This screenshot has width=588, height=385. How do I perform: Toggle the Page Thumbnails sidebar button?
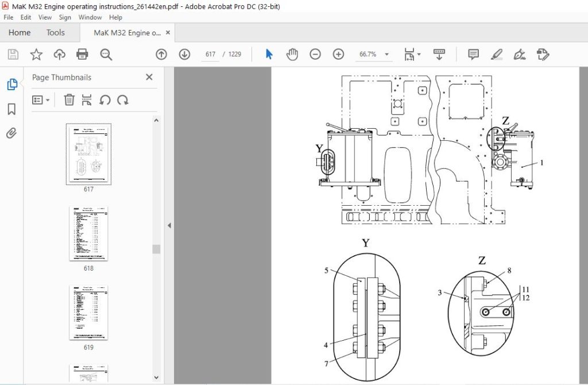point(11,84)
